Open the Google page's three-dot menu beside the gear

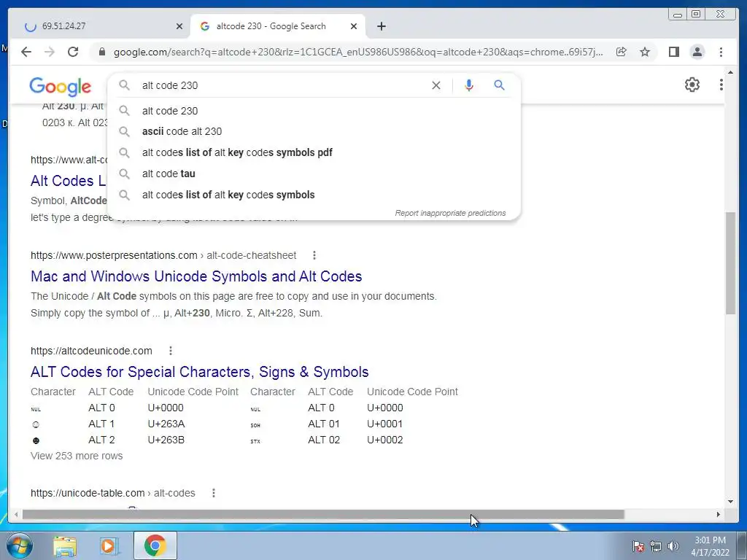[x=721, y=85]
